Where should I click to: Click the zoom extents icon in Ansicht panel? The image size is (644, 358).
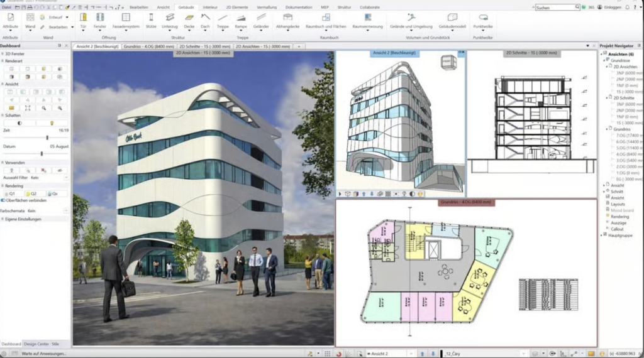point(28,108)
